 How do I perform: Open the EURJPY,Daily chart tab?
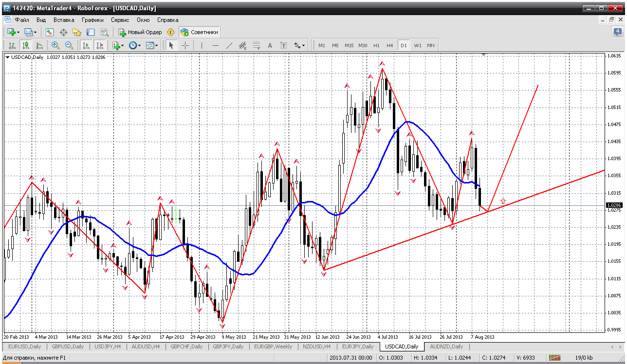tap(358, 346)
